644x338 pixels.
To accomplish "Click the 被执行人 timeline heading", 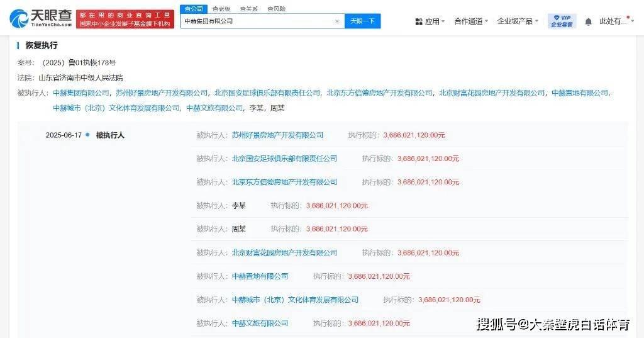I will pyautogui.click(x=110, y=135).
